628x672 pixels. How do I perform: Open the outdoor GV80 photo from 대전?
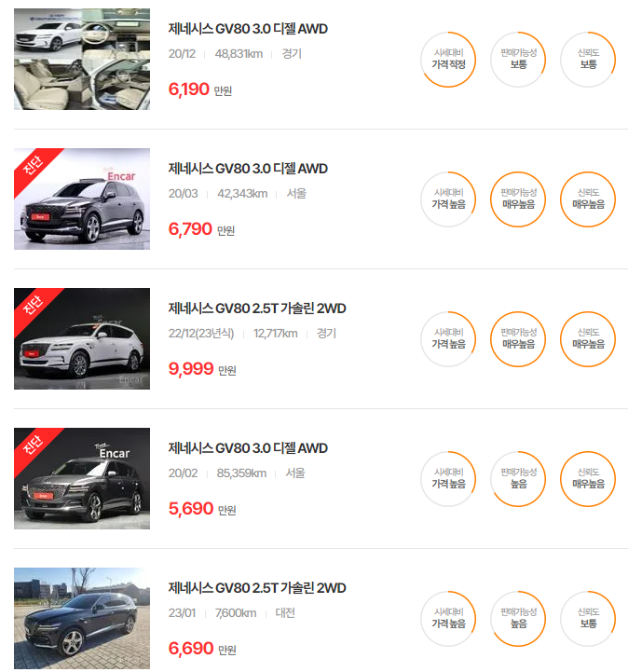(x=82, y=618)
